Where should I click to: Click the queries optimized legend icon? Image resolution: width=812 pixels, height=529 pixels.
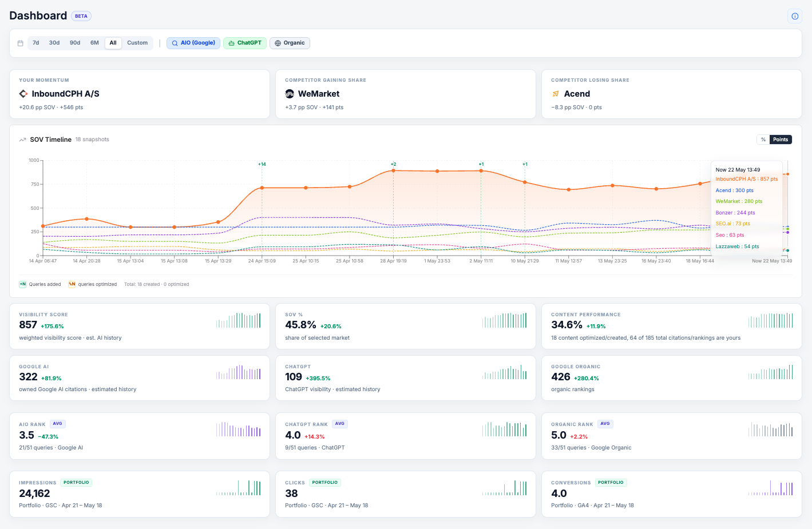(x=72, y=284)
